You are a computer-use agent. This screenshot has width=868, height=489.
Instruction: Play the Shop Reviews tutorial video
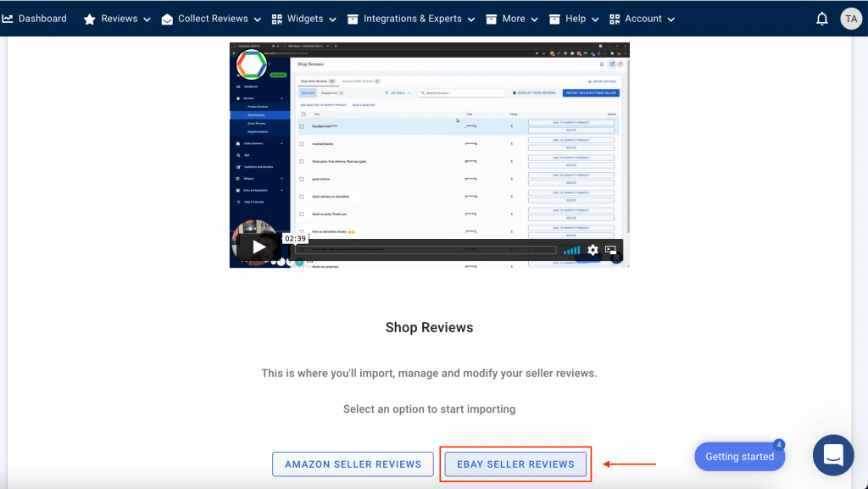[x=258, y=247]
